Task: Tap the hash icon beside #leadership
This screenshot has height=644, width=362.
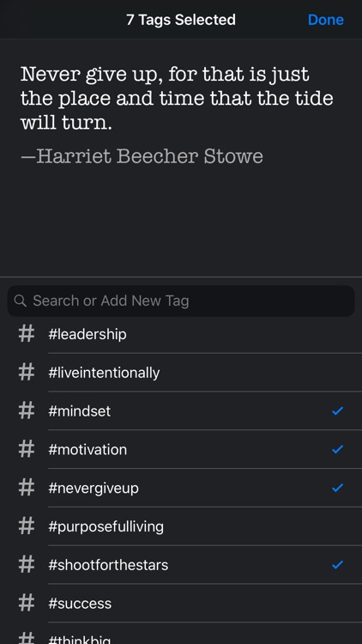Action: 27,333
